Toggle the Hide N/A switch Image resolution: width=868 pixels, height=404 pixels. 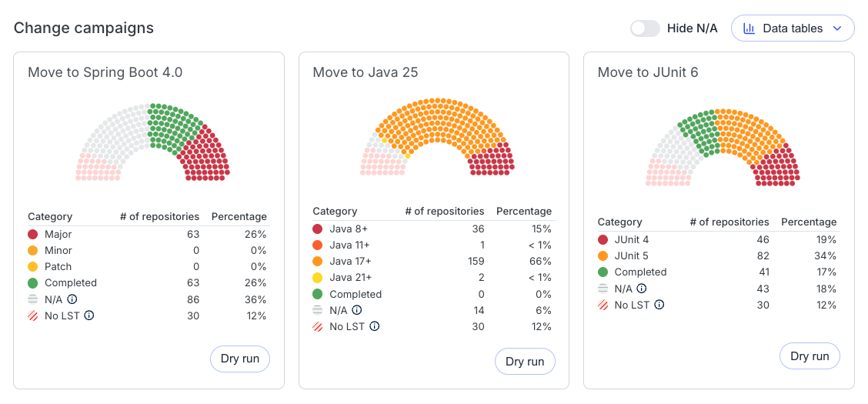[x=645, y=28]
